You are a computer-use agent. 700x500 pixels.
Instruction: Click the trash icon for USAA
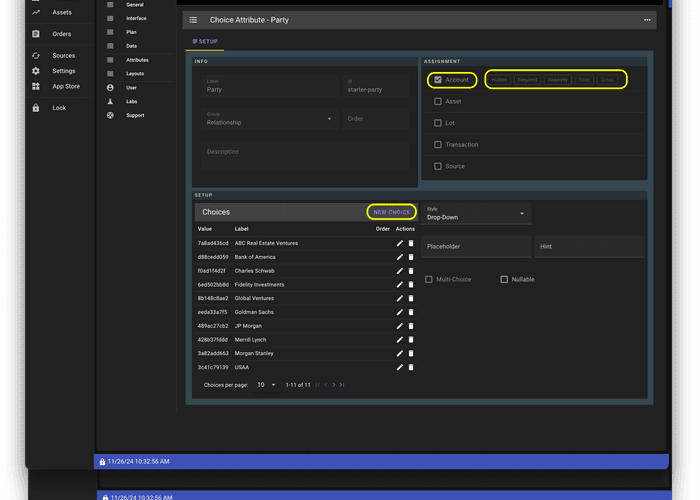tap(411, 367)
